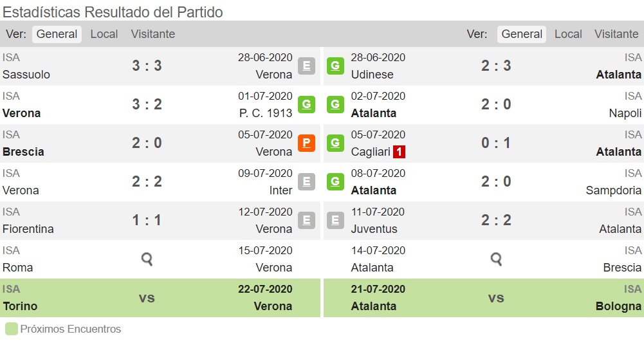Click green G badge for Verona 3:2 win
644x341 pixels.
pos(306,104)
